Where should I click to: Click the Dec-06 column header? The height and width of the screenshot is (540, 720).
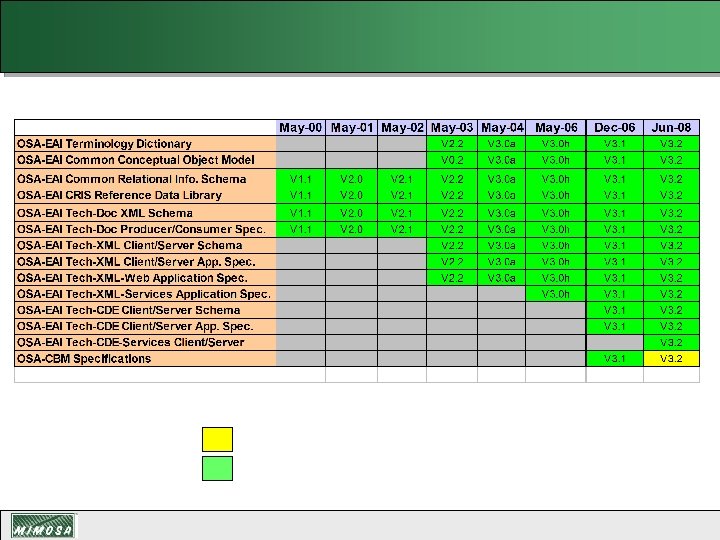(615, 128)
